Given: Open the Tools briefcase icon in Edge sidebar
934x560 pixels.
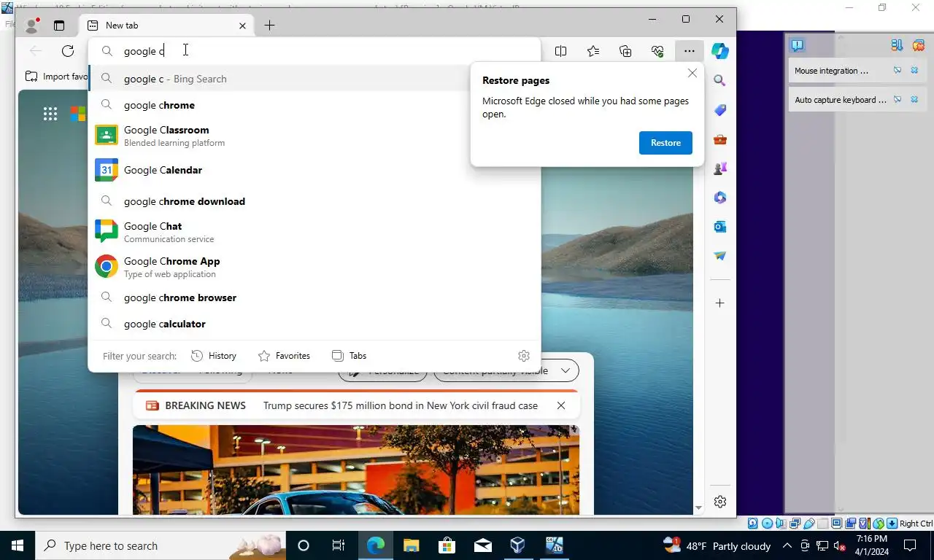Looking at the screenshot, I should [720, 139].
